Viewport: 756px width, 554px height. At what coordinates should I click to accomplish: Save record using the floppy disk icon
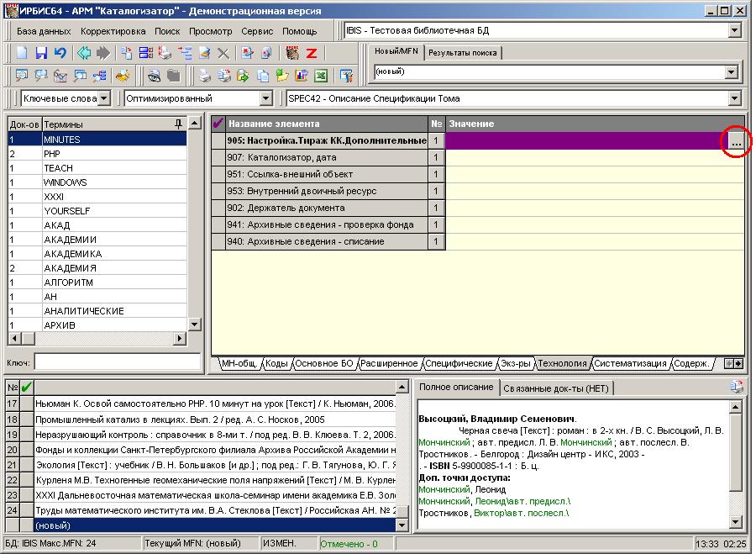(41, 53)
